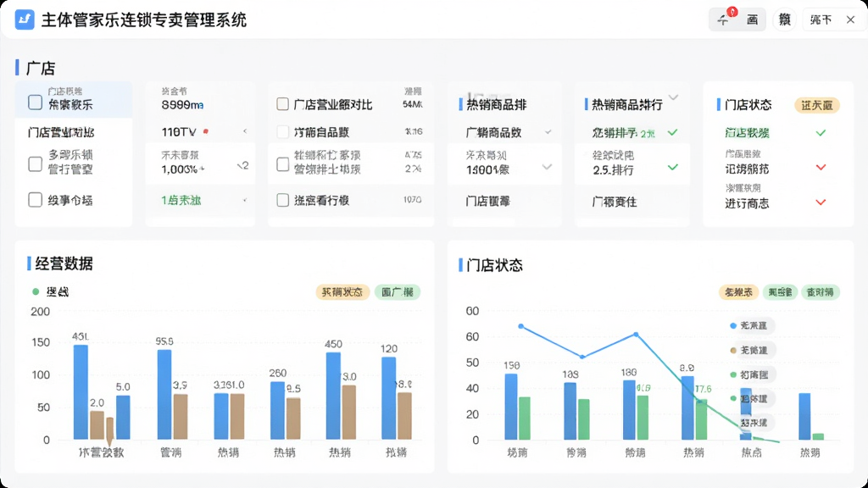Click blue marker left of 经营数据 title
The height and width of the screenshot is (488, 868).
pyautogui.click(x=29, y=263)
